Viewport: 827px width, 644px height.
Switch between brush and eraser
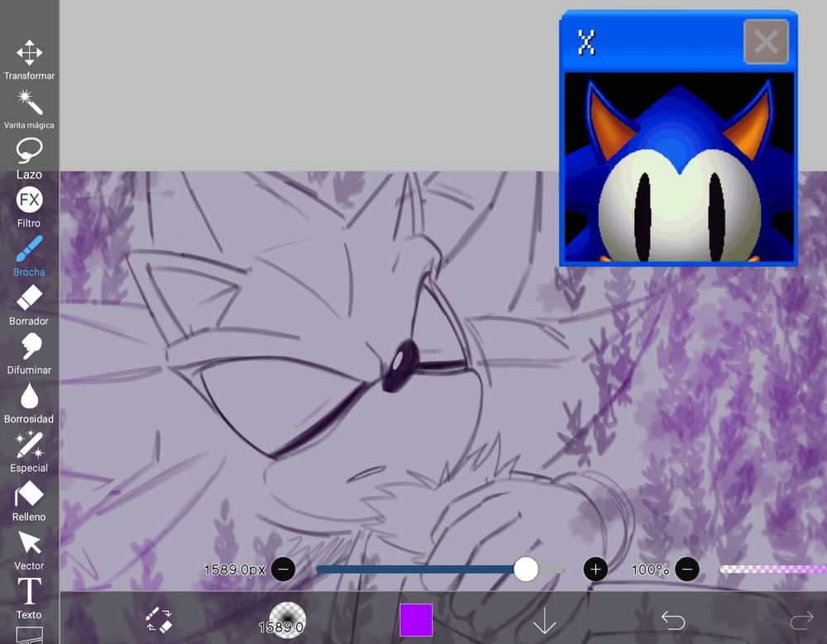[159, 620]
